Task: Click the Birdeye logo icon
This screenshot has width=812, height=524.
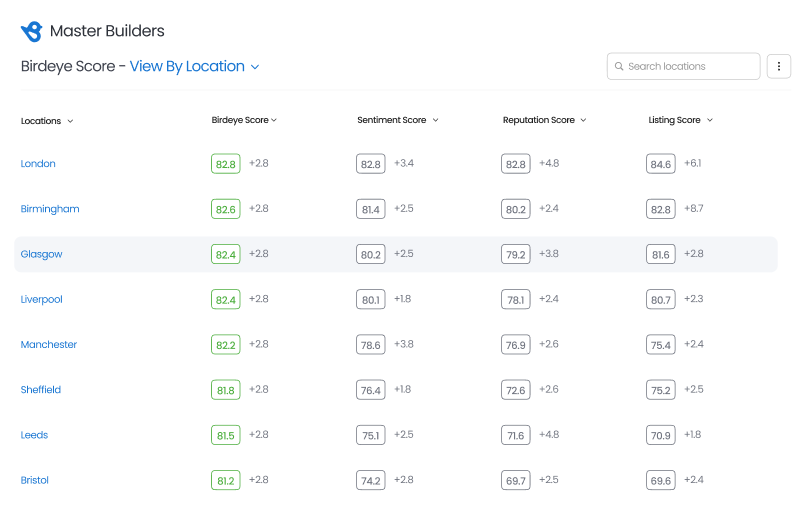Action: click(x=32, y=31)
